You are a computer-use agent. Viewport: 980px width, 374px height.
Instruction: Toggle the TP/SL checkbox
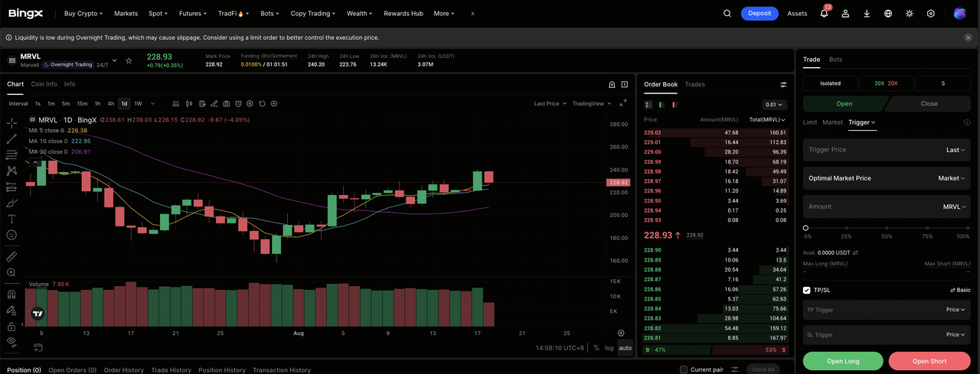pyautogui.click(x=807, y=290)
